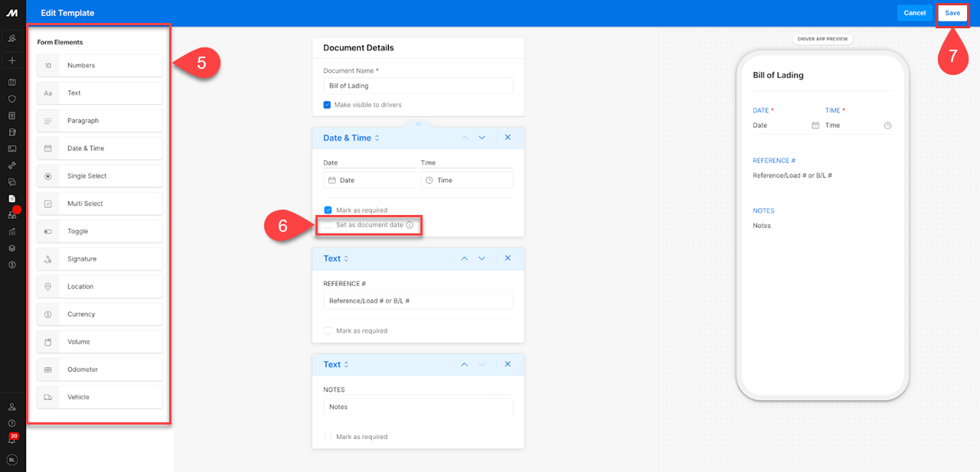Open the stacked layers icon in sidebar
980x472 pixels.
12,248
